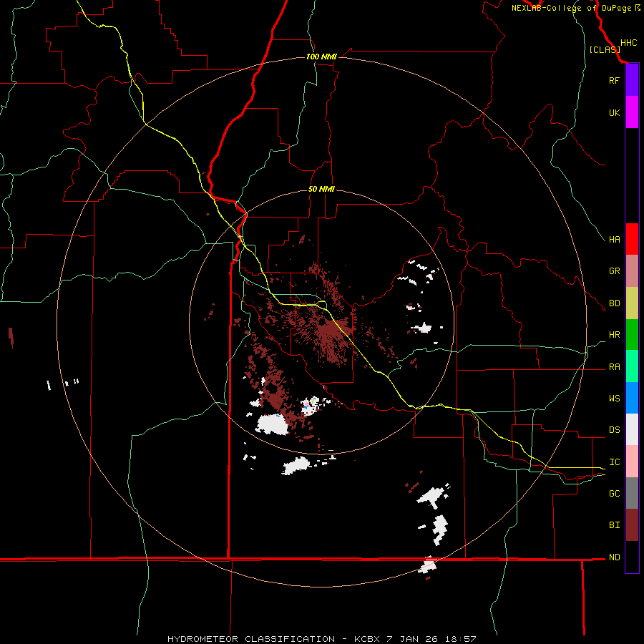The image size is (644, 644).
Task: Click the DS legend label
Action: pyautogui.click(x=614, y=430)
